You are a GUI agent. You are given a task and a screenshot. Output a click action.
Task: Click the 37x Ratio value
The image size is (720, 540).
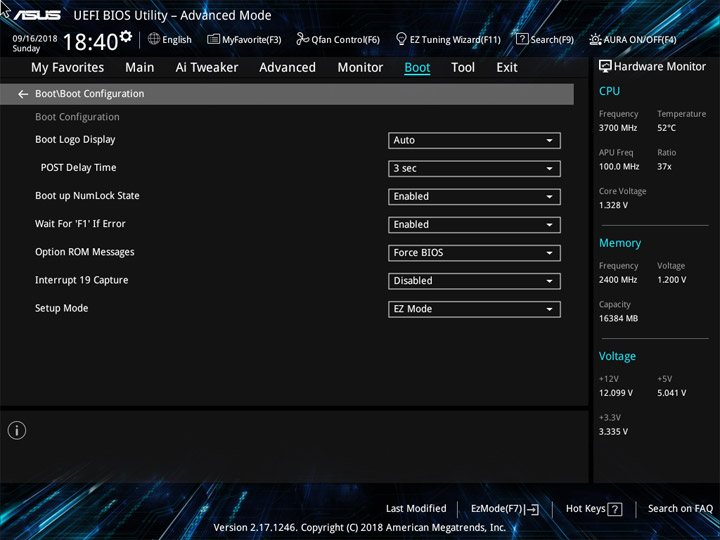664,167
